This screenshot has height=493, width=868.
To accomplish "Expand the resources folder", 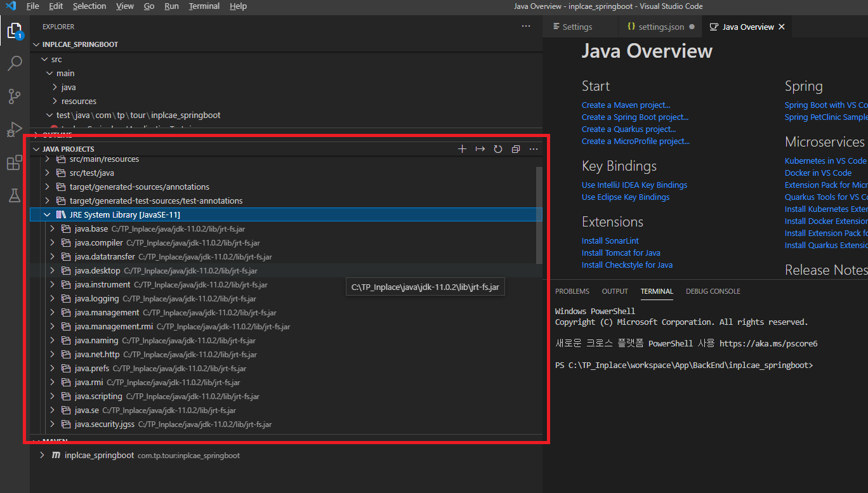I will 55,102.
